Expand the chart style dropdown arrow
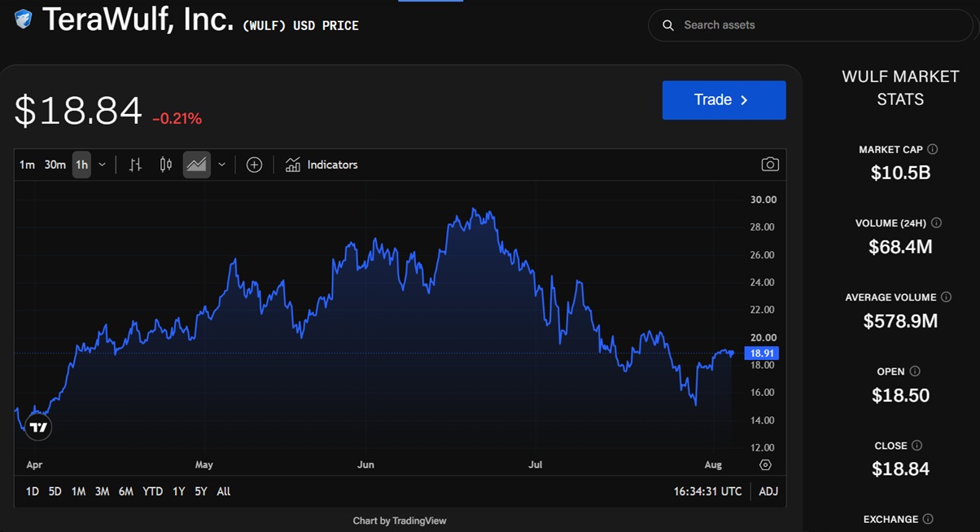980x532 pixels. (x=221, y=165)
